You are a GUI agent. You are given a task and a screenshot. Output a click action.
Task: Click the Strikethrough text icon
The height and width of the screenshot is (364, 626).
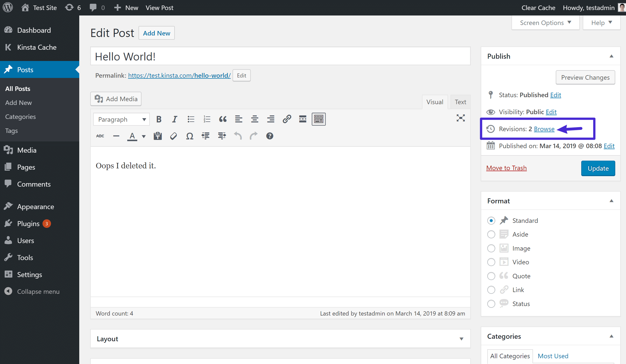click(x=100, y=136)
